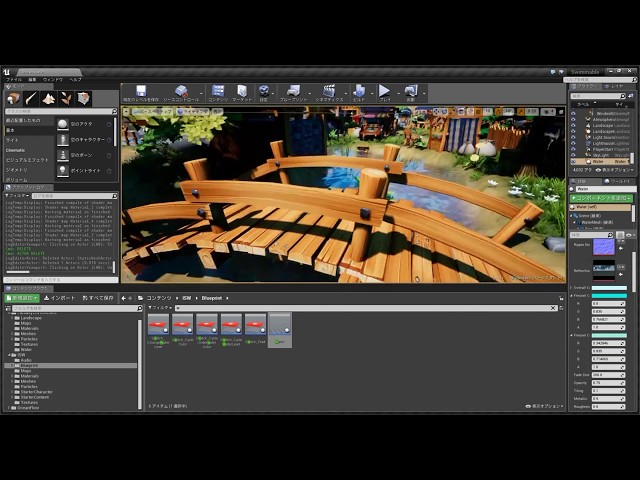Open the Marketplace toolbar icon
This screenshot has height=480, width=640.
tap(242, 91)
